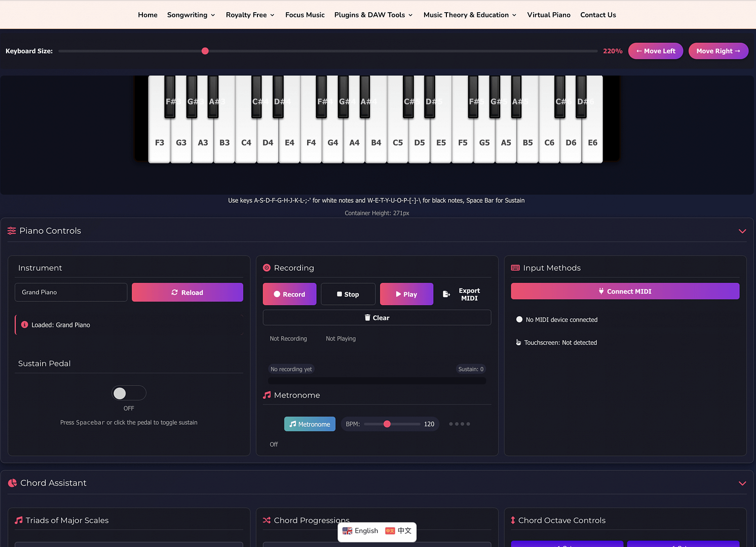The image size is (756, 547).
Task: Click the Chord Octave Controls arrow icon
Action: [x=513, y=520]
